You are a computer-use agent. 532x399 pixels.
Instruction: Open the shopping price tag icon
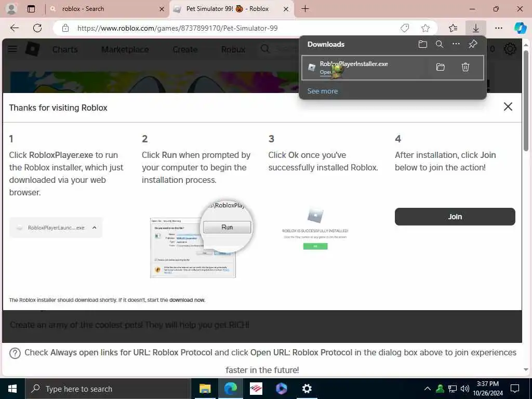tap(404, 28)
